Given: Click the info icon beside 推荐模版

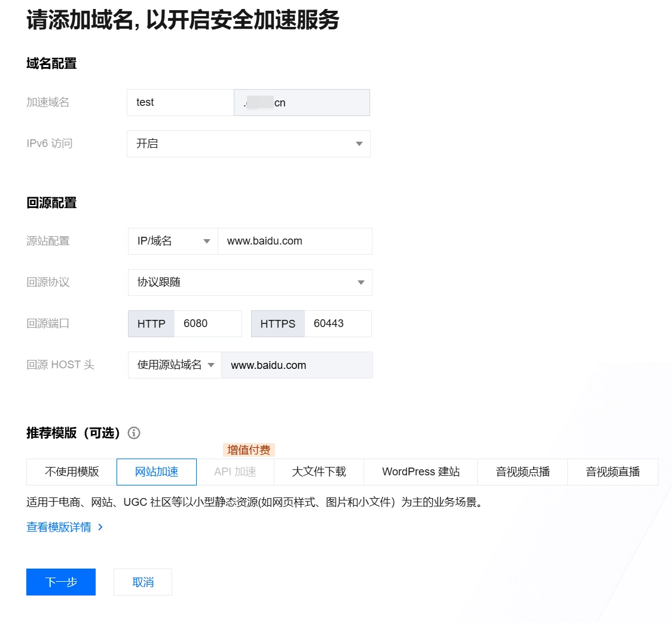Looking at the screenshot, I should pos(134,433).
